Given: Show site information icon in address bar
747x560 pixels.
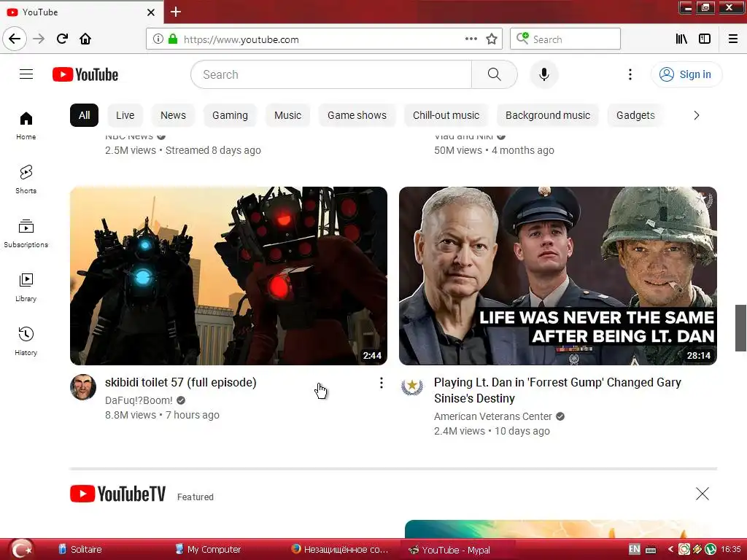Looking at the screenshot, I should point(158,39).
